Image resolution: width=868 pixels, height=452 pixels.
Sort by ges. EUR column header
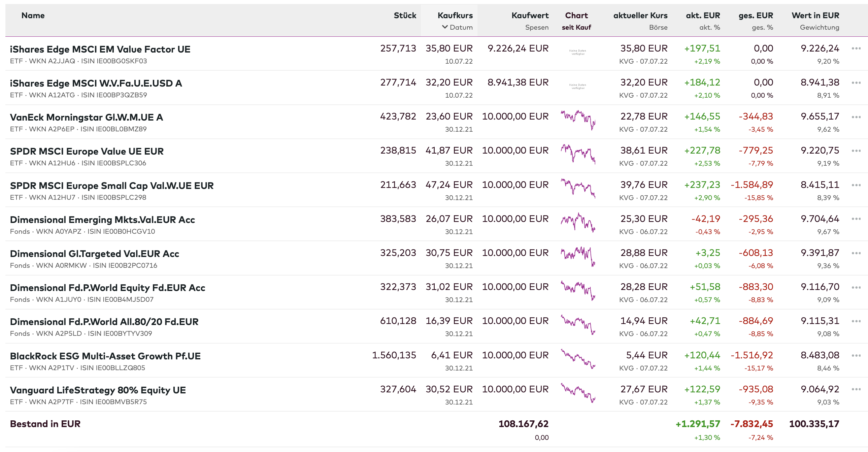[x=756, y=15]
